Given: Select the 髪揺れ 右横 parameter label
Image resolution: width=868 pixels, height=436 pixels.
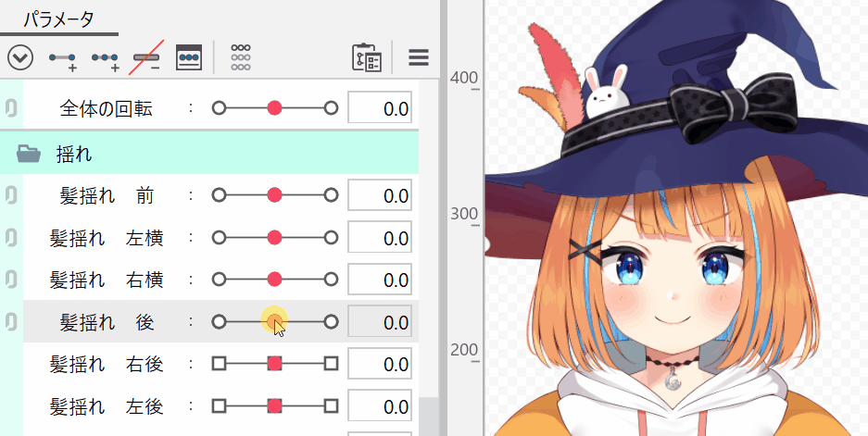Looking at the screenshot, I should point(107,280).
